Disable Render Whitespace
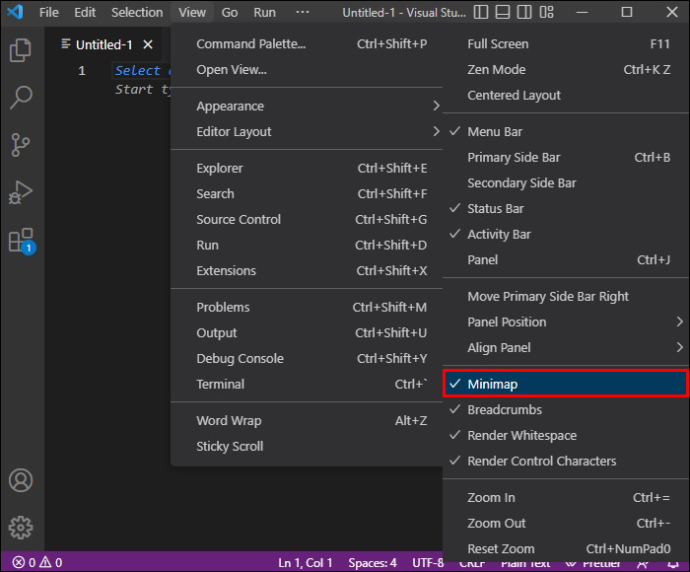The width and height of the screenshot is (690, 572). (x=565, y=435)
